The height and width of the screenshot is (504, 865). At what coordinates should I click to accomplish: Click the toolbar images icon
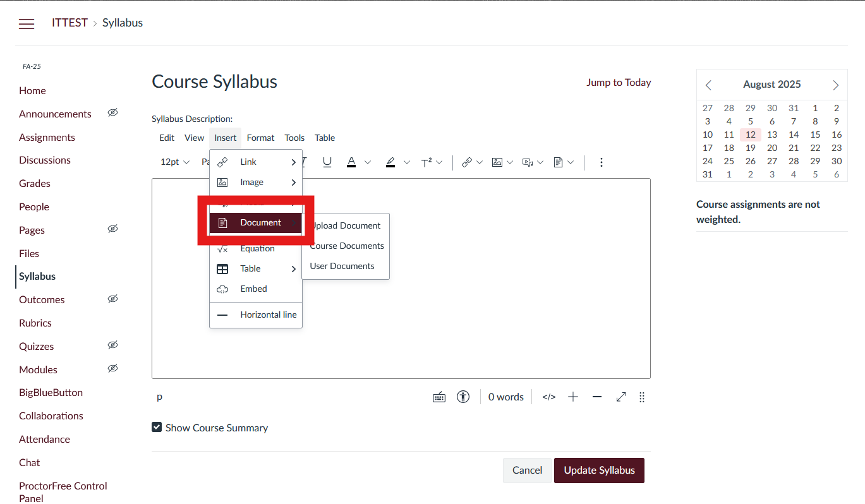[x=497, y=162]
